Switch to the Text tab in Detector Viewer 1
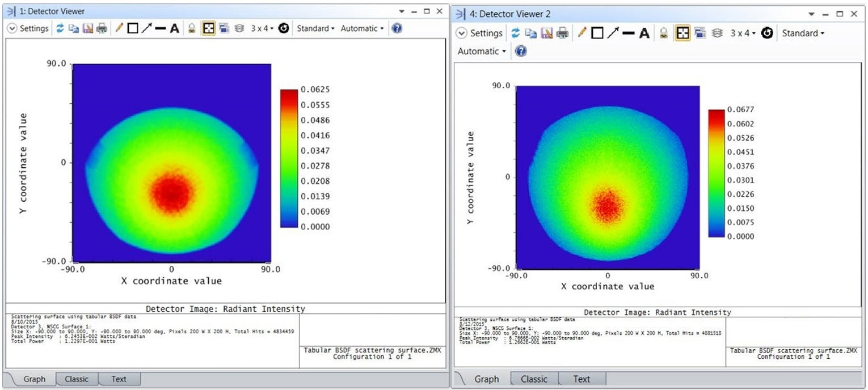Image resolution: width=868 pixels, height=390 pixels. point(119,379)
